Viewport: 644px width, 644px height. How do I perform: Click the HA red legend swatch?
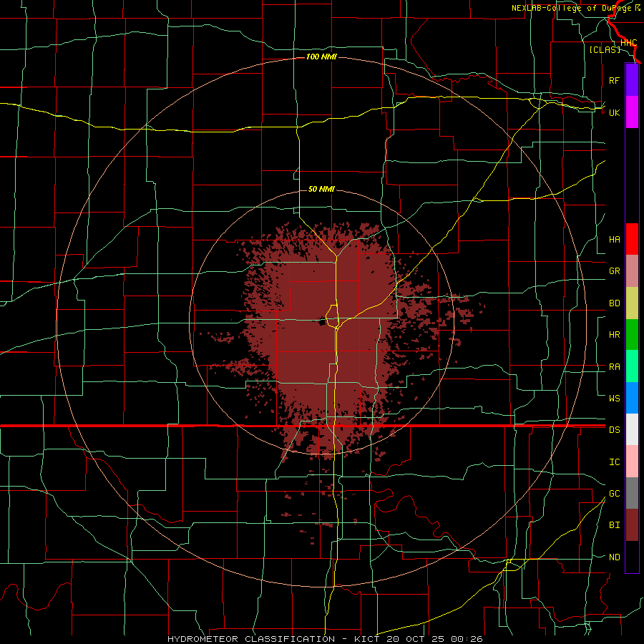tap(632, 239)
